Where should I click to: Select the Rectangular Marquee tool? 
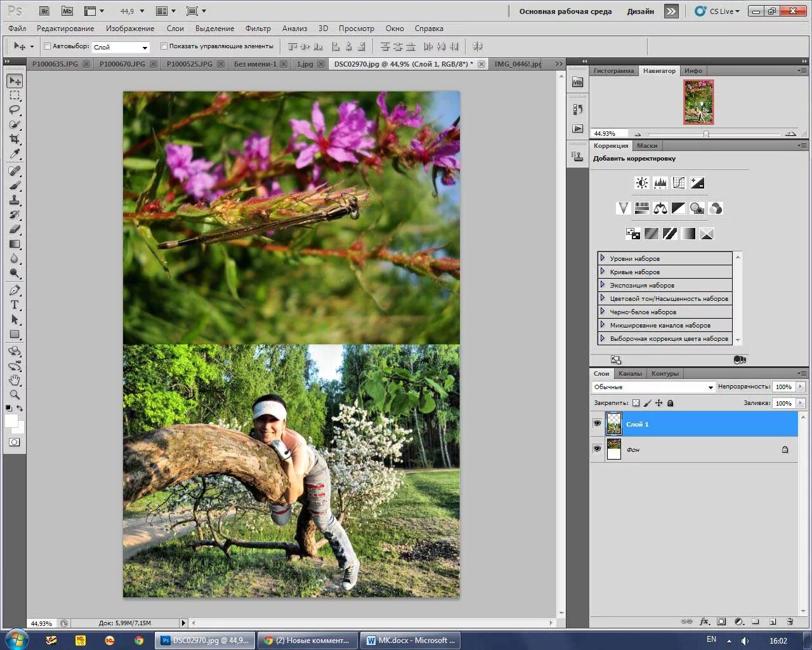(15, 96)
